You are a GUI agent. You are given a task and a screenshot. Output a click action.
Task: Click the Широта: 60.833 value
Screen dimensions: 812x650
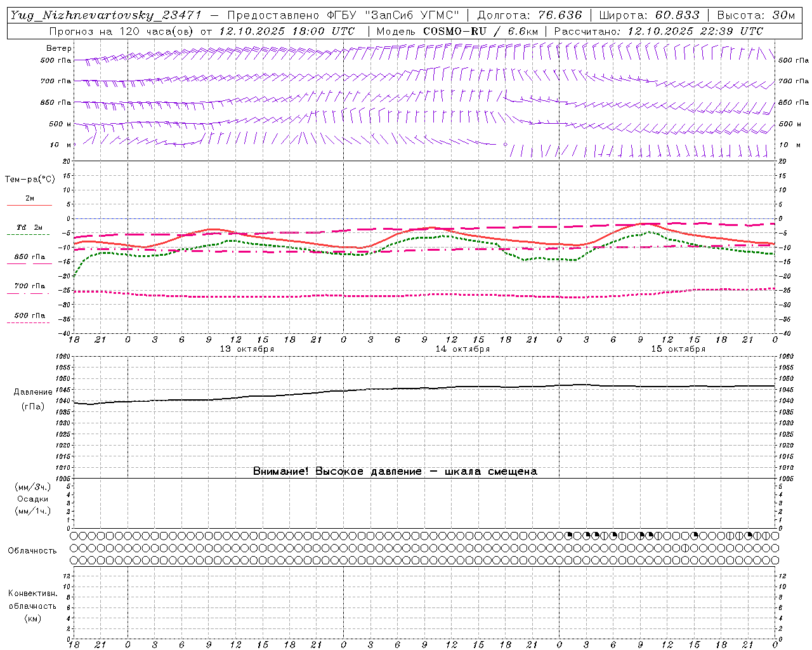[x=649, y=15]
